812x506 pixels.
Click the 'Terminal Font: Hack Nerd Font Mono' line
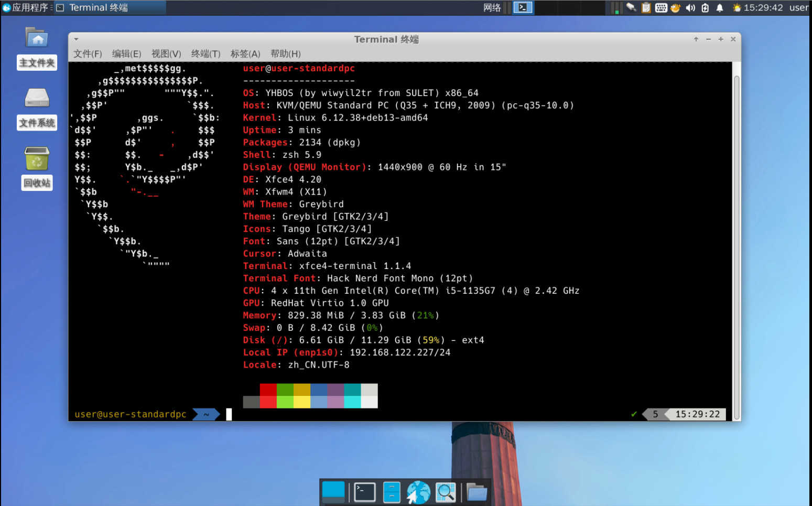tap(358, 278)
